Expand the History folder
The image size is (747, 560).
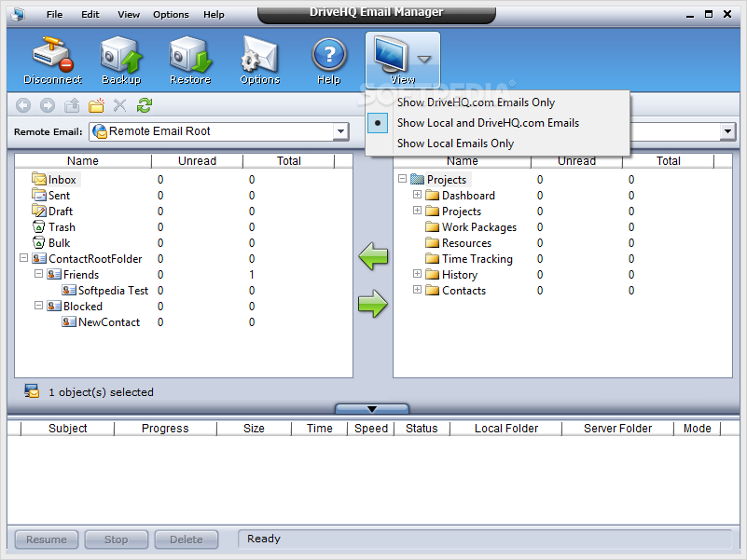tap(417, 274)
